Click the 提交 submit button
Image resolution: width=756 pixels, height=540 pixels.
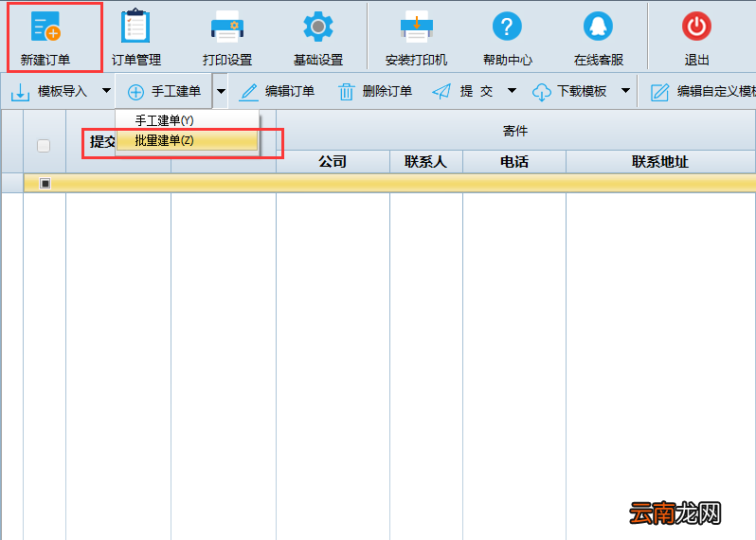click(462, 91)
